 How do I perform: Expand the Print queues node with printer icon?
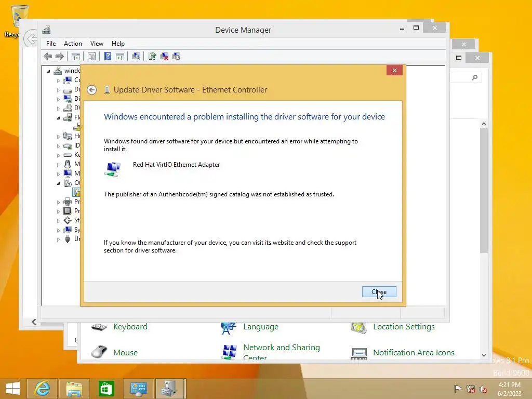(x=58, y=202)
